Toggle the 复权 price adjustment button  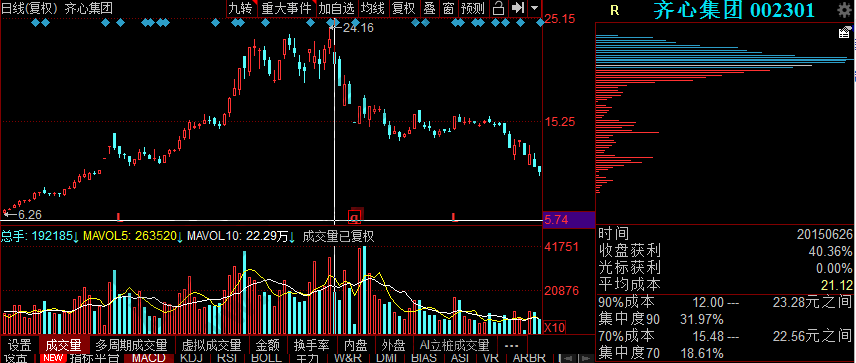point(403,8)
